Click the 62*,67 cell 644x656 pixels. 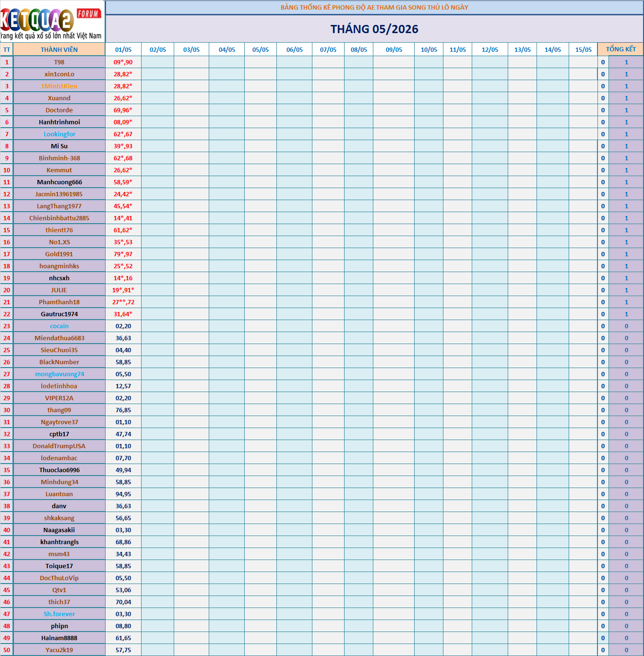click(123, 134)
